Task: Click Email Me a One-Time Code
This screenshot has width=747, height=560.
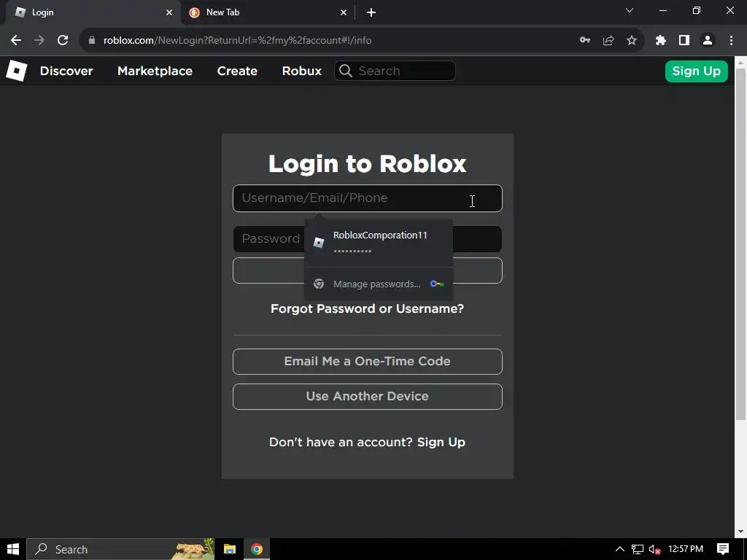Action: tap(368, 362)
